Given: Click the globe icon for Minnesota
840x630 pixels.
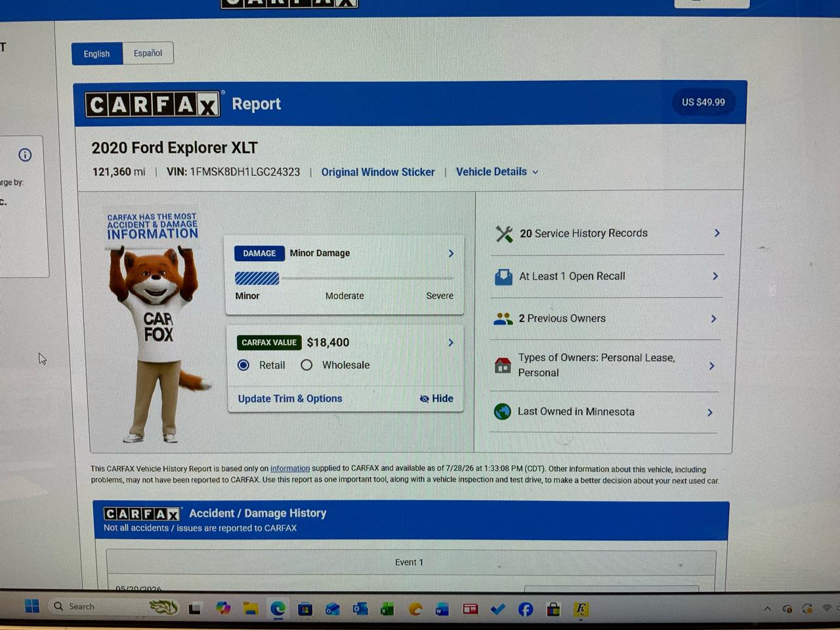Looking at the screenshot, I should tap(502, 411).
